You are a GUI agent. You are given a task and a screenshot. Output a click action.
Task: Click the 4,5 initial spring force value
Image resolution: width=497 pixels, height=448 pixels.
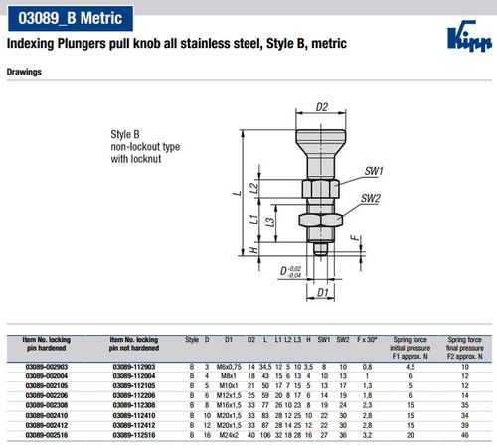(x=410, y=367)
